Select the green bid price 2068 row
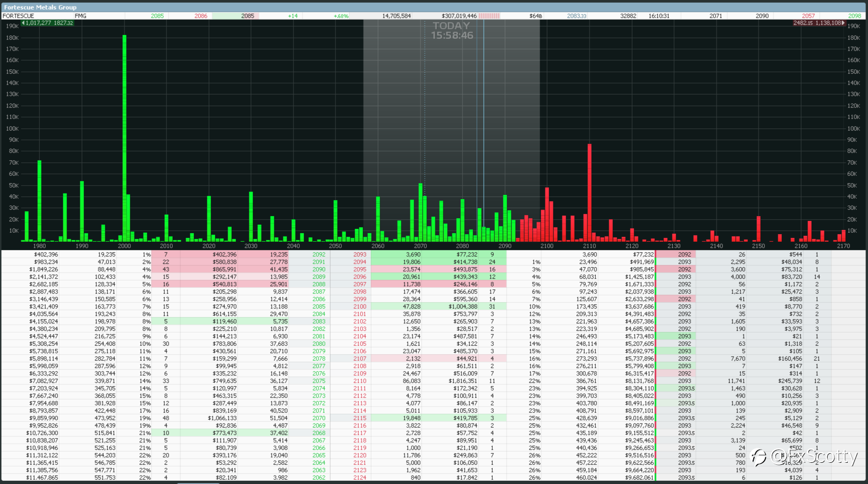The width and height of the screenshot is (868, 484). [165, 433]
